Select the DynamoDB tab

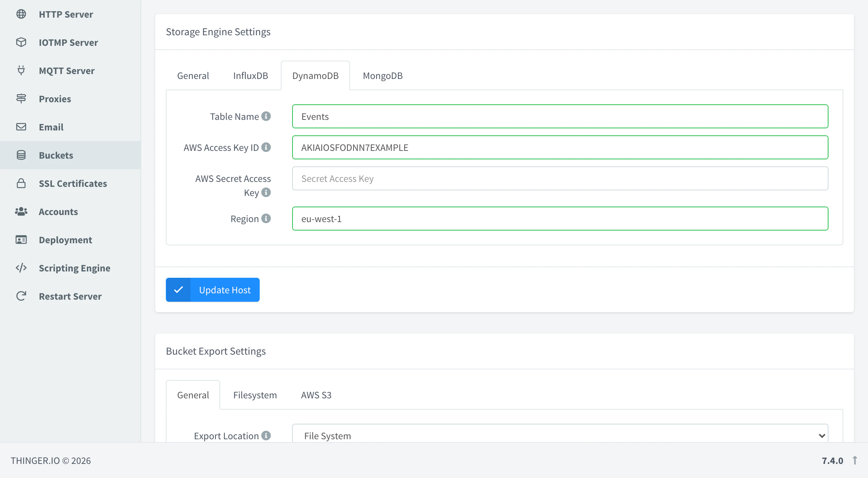tap(315, 76)
